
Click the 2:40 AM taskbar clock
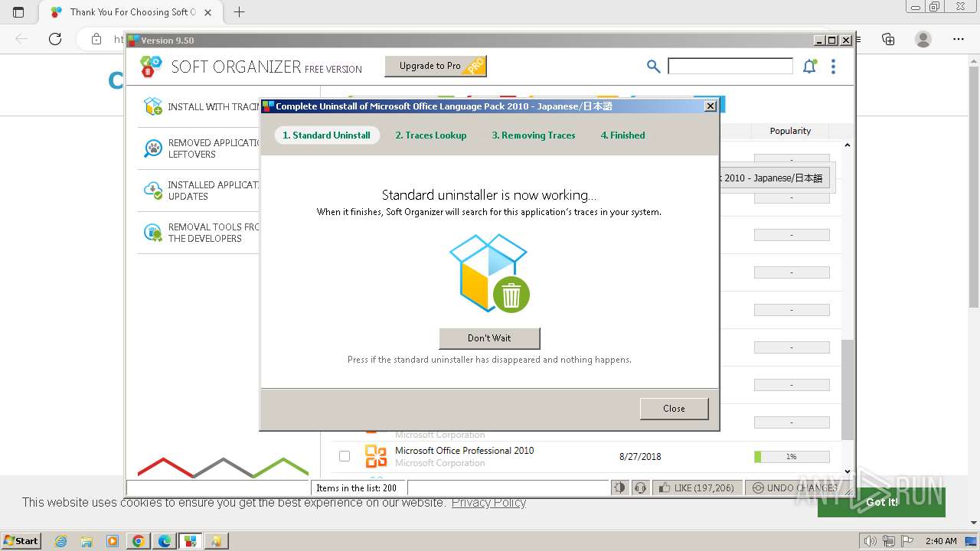click(x=941, y=541)
